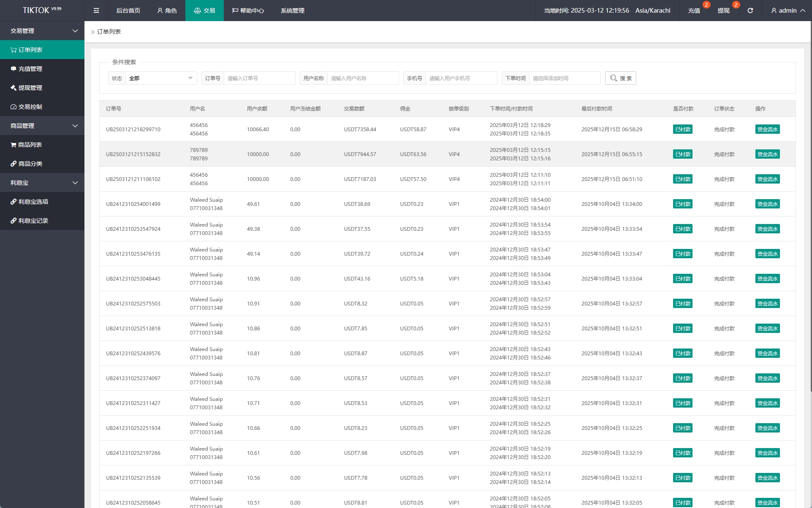This screenshot has height=508, width=812.
Task: Click the refresh icon in top bar
Action: point(750,11)
